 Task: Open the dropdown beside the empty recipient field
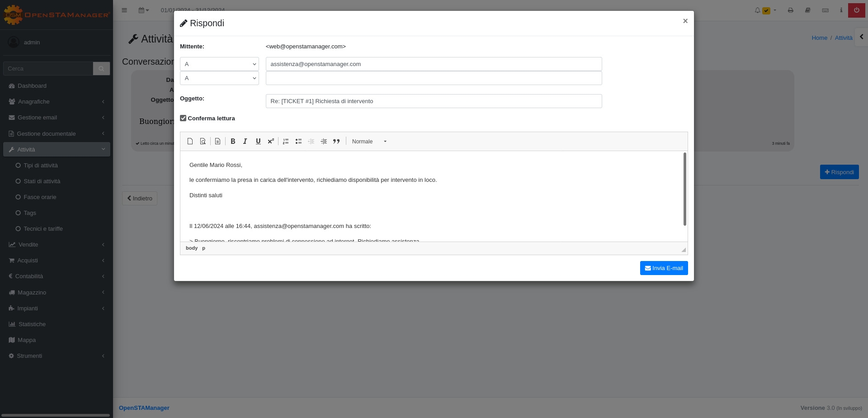(x=219, y=78)
